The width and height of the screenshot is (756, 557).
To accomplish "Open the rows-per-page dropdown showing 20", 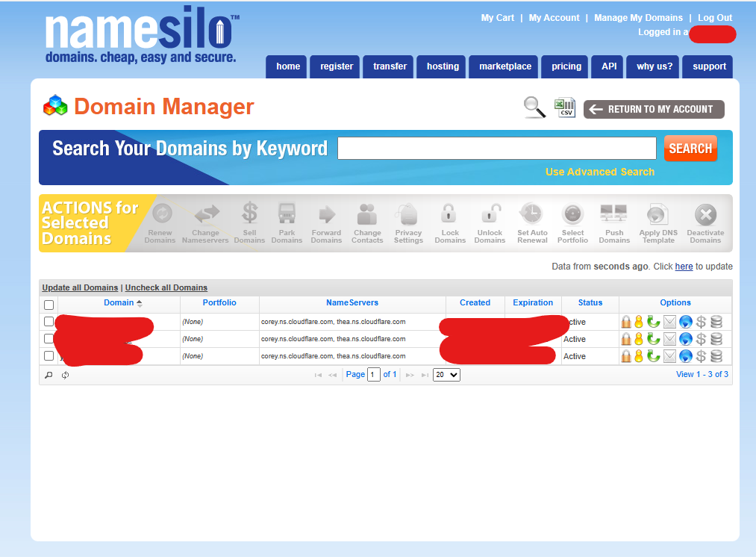I will (446, 375).
